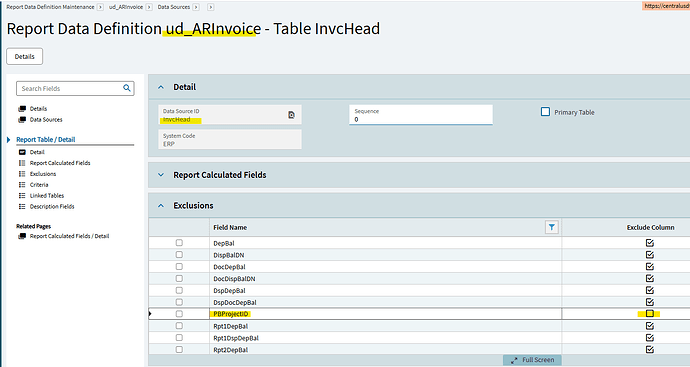This screenshot has width=690, height=367.
Task: Click the Data Sources sidebar icon
Action: pyautogui.click(x=22, y=120)
